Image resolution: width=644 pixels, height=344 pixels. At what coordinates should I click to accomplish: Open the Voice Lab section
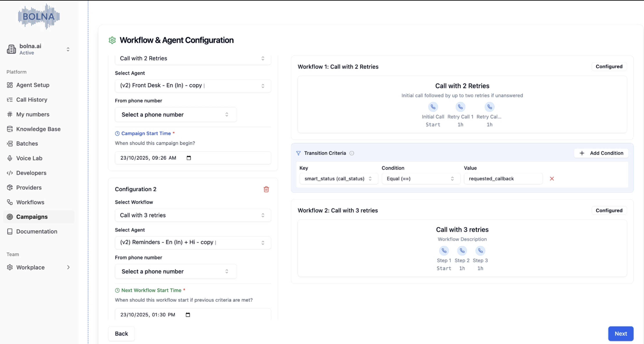pos(29,158)
